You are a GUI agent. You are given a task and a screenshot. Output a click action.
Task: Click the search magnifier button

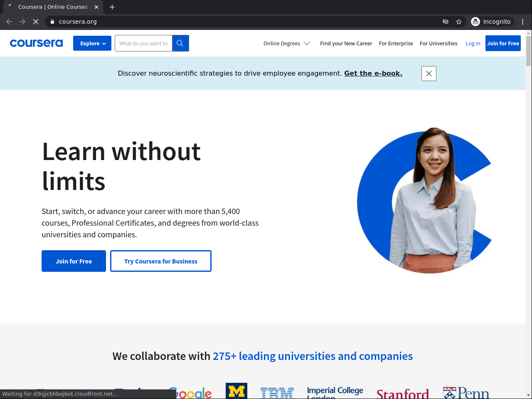pos(180,43)
